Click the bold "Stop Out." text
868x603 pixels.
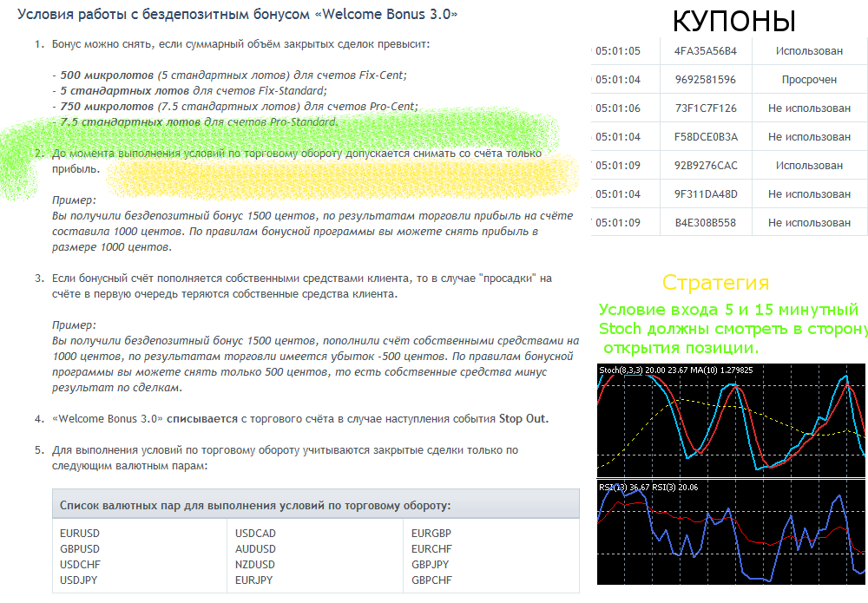(523, 419)
